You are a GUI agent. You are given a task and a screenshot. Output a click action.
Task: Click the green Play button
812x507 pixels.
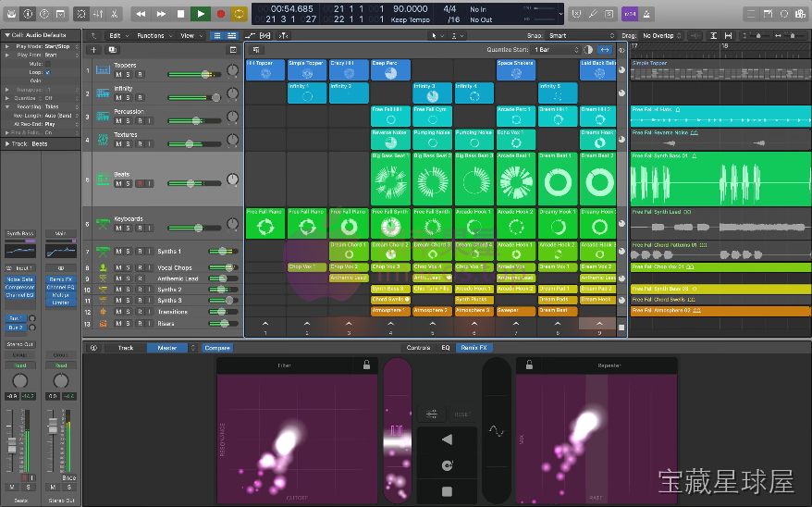coord(201,14)
